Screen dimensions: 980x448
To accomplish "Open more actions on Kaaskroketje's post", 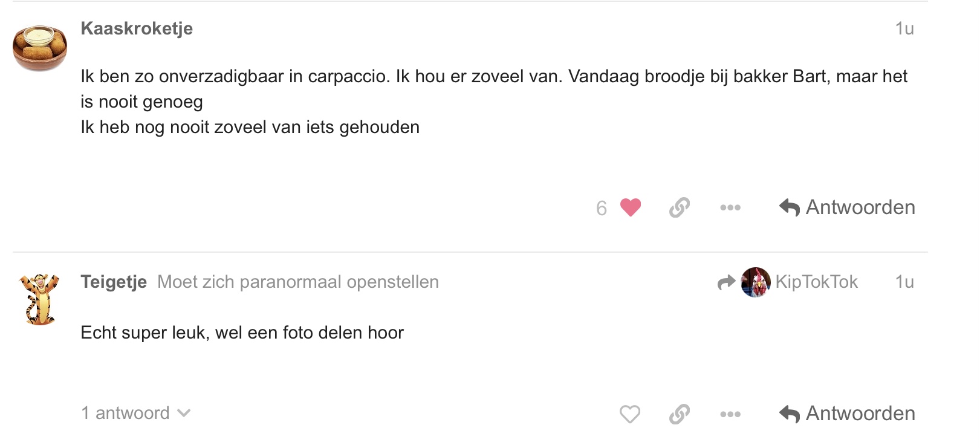I will pos(730,207).
